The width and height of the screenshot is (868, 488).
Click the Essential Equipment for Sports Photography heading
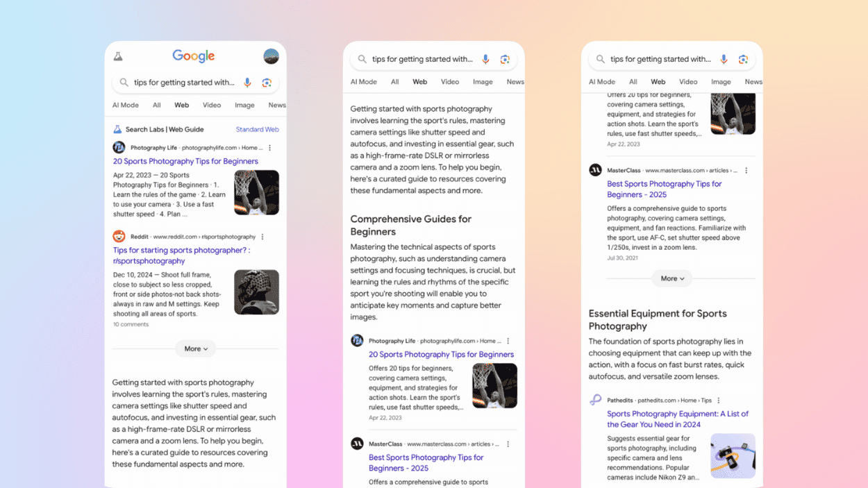[658, 320]
